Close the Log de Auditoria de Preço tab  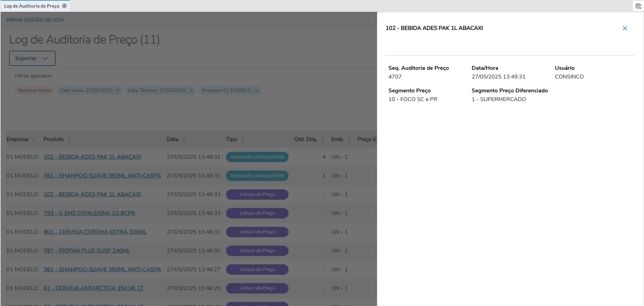pos(64,6)
